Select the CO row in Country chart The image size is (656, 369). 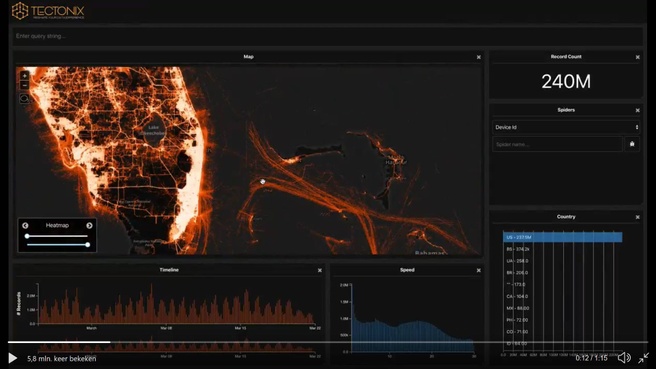(518, 332)
